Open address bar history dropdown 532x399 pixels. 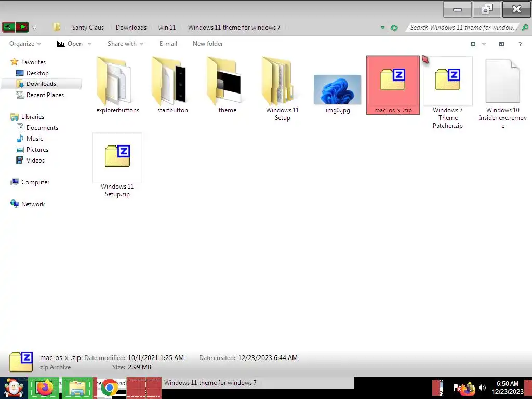[382, 28]
